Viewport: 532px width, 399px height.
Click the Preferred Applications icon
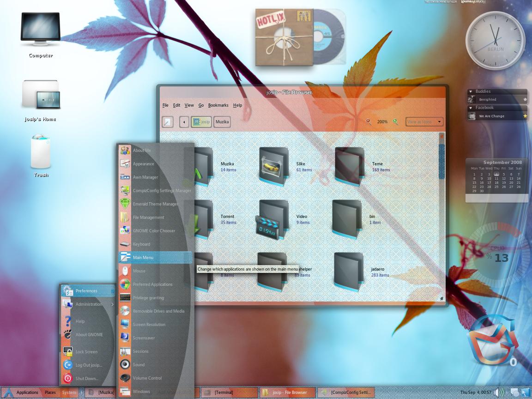click(x=125, y=284)
